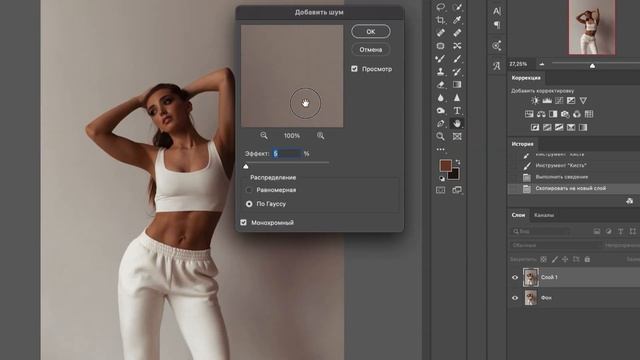
Task: Filter layers by type layers
Action: click(620, 231)
